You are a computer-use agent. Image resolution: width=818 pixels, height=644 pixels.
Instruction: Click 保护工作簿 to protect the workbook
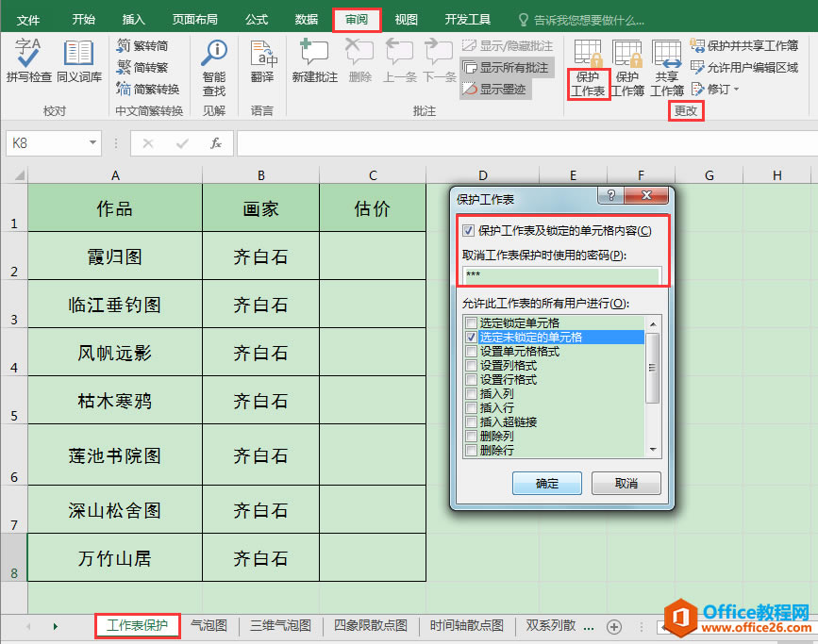(x=627, y=64)
